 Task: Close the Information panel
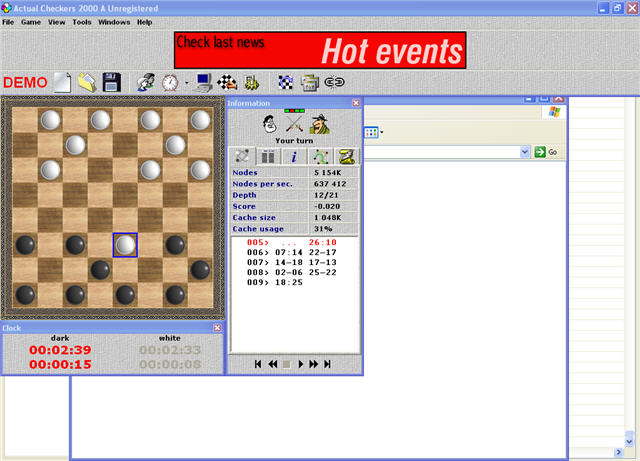click(x=356, y=103)
